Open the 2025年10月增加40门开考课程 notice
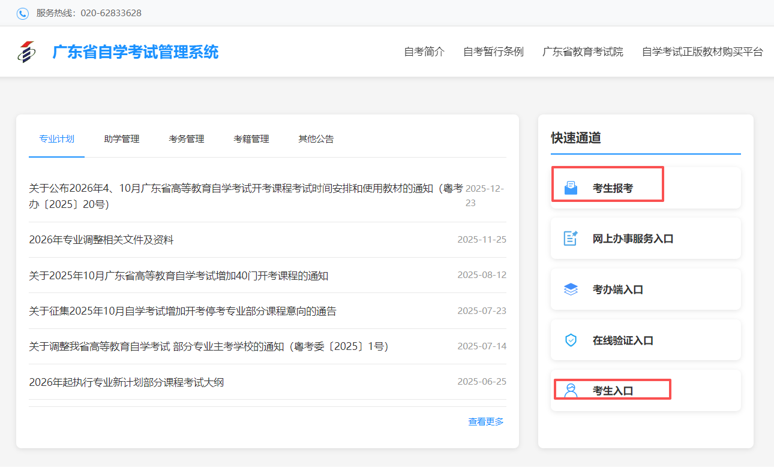The image size is (774, 471). 178,275
